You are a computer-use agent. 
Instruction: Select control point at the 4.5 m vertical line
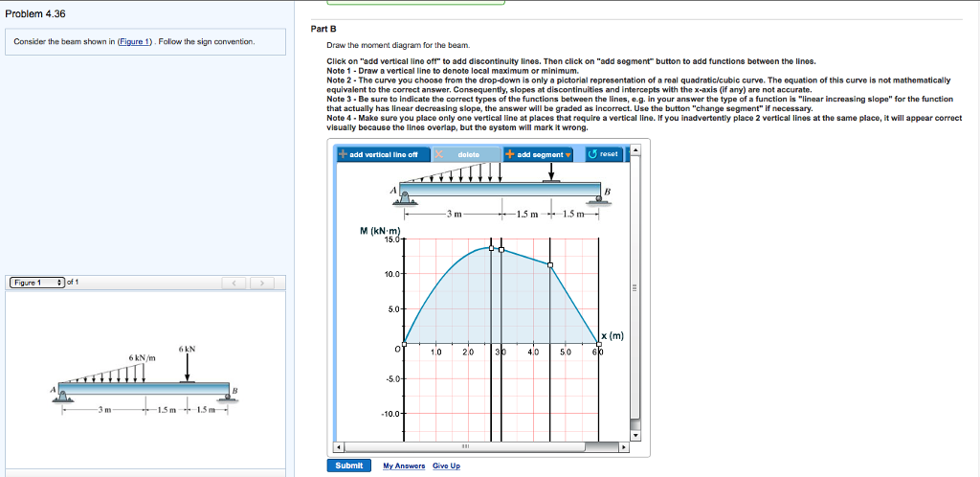click(550, 265)
